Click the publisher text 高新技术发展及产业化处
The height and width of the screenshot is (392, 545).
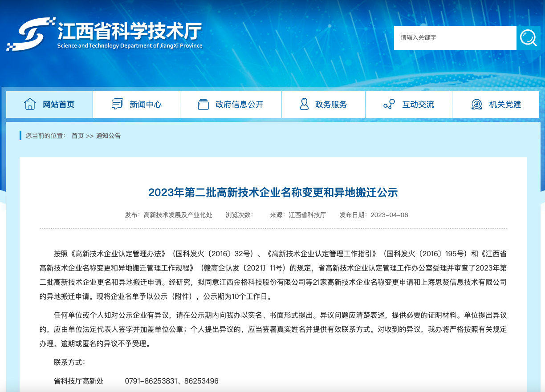[x=178, y=215]
